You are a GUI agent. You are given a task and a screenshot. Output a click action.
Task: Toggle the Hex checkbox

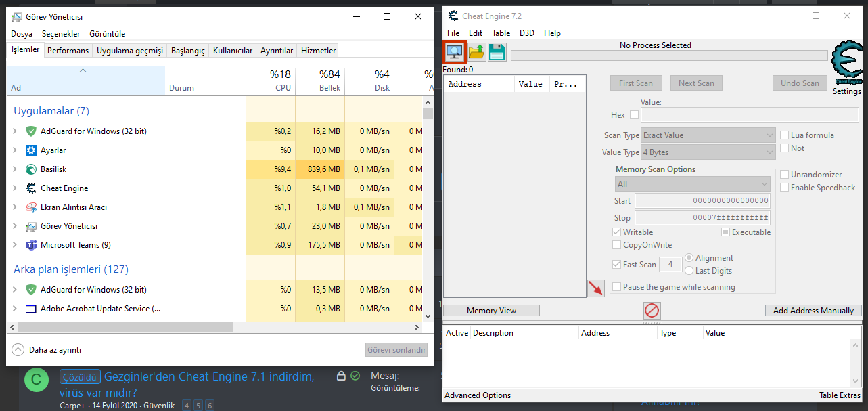coord(634,115)
